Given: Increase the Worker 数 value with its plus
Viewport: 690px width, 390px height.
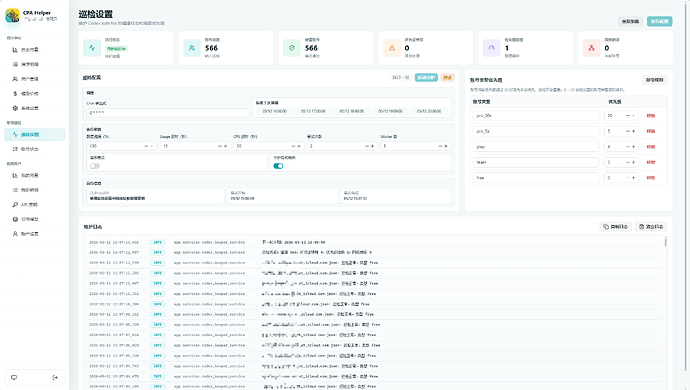Looking at the screenshot, I should click(x=446, y=146).
